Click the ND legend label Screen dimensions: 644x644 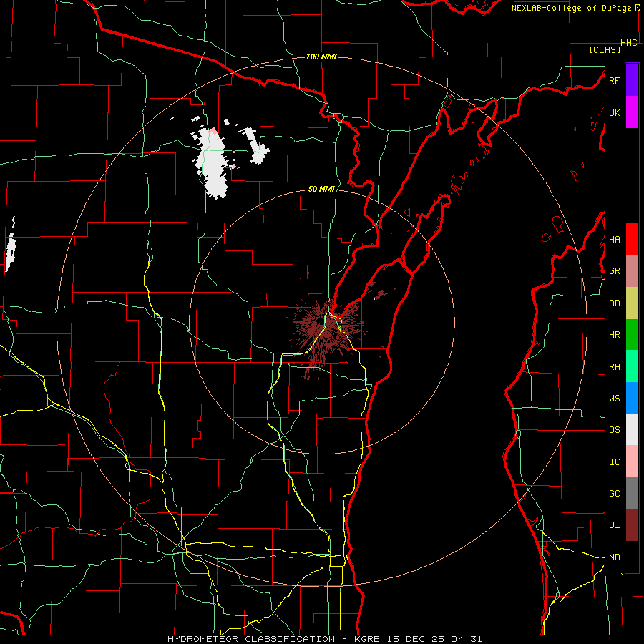(614, 557)
